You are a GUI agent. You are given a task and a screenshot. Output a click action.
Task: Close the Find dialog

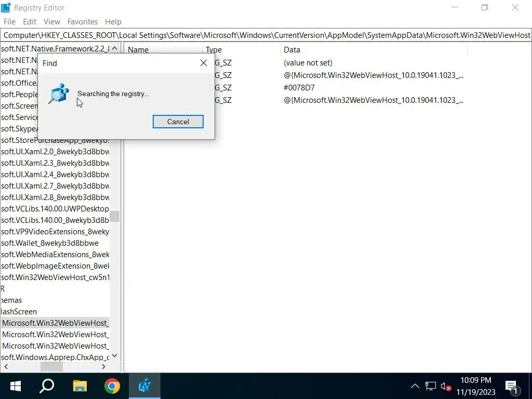204,63
